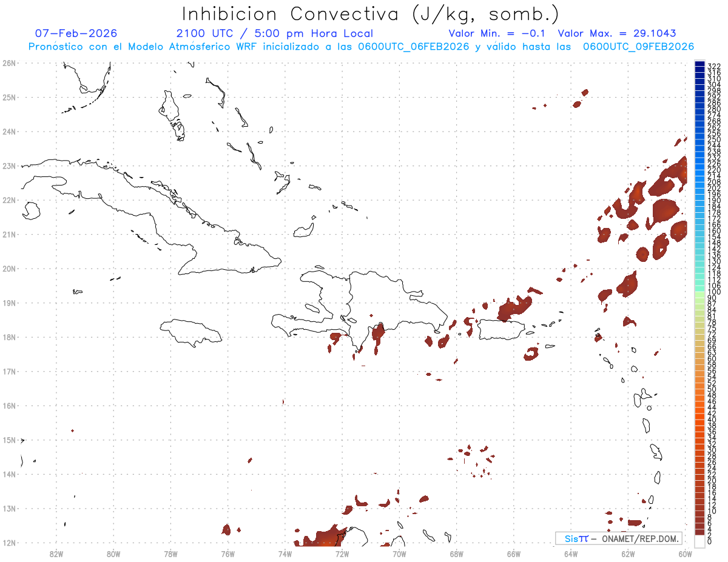Click the "62W" longitude label
The image size is (728, 562).
[628, 554]
